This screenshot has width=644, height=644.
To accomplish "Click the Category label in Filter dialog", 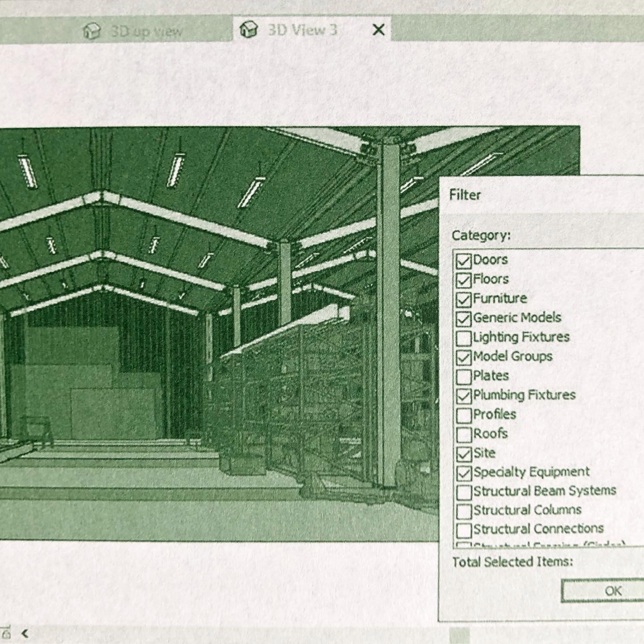I will click(481, 235).
